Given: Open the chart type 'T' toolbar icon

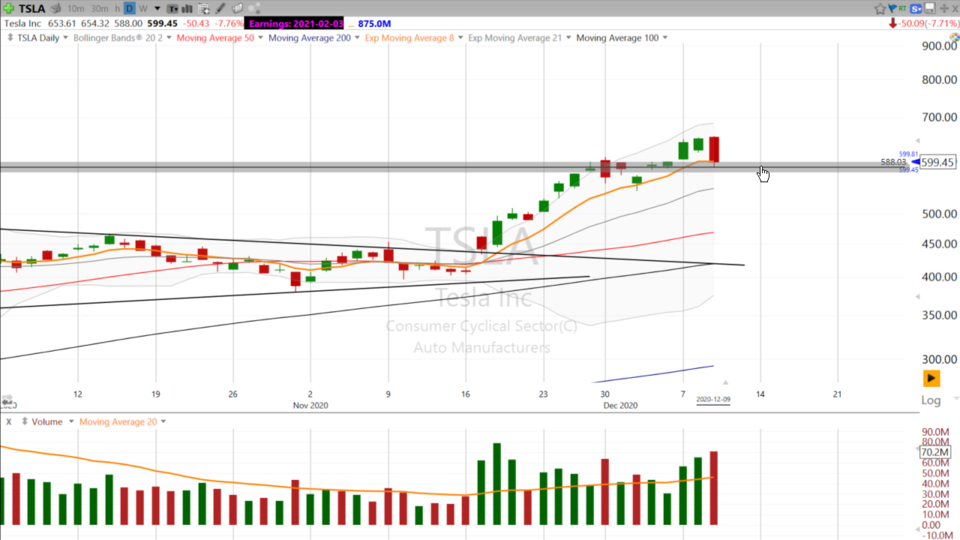Looking at the screenshot, I should [x=173, y=9].
